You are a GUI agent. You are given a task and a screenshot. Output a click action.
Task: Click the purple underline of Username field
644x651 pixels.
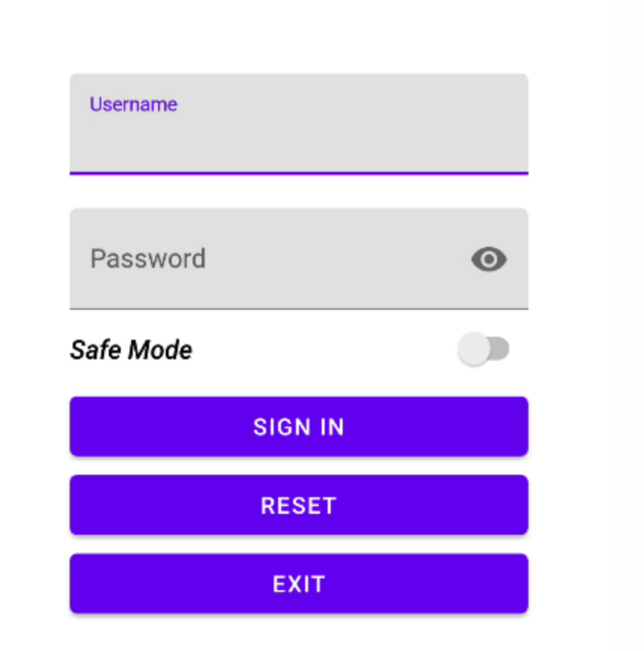[299, 173]
